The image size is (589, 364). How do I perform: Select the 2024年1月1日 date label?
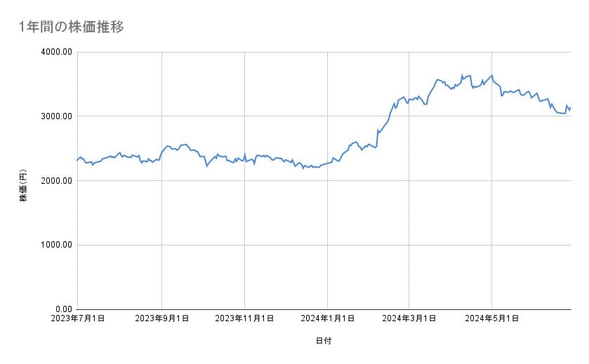327,318
